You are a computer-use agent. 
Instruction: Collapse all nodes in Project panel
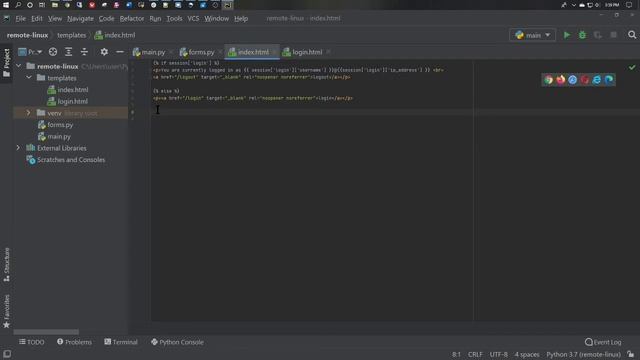point(84,52)
